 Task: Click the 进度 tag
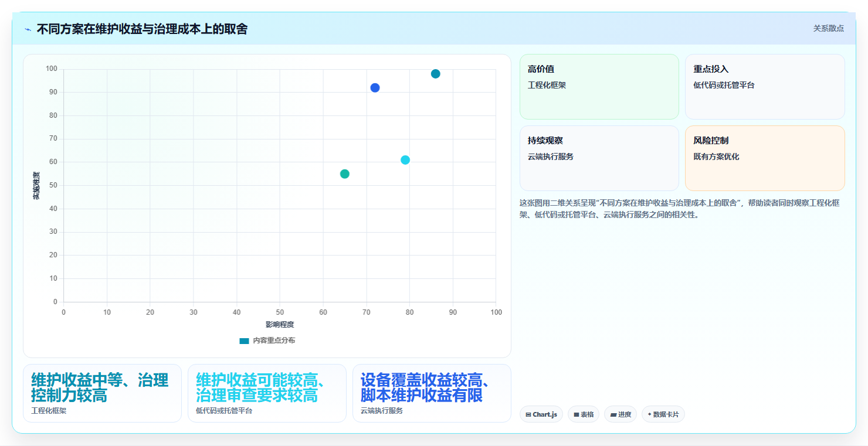(621, 414)
